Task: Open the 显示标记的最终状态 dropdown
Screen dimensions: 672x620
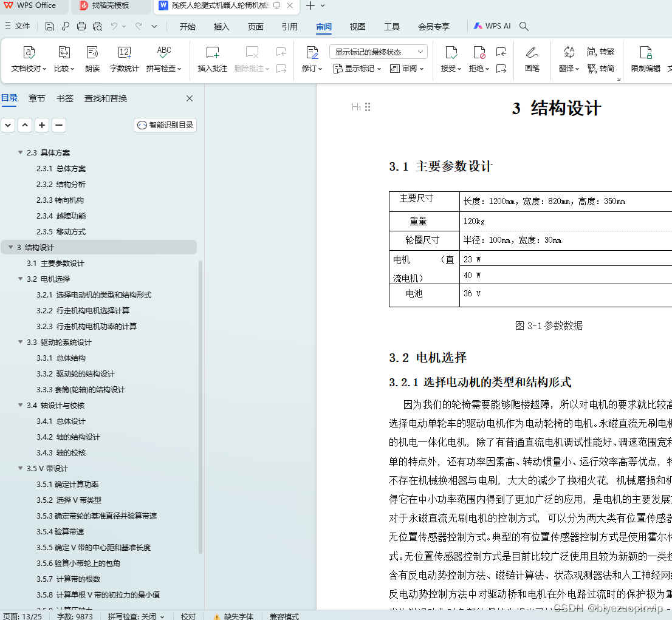Action: coord(379,52)
